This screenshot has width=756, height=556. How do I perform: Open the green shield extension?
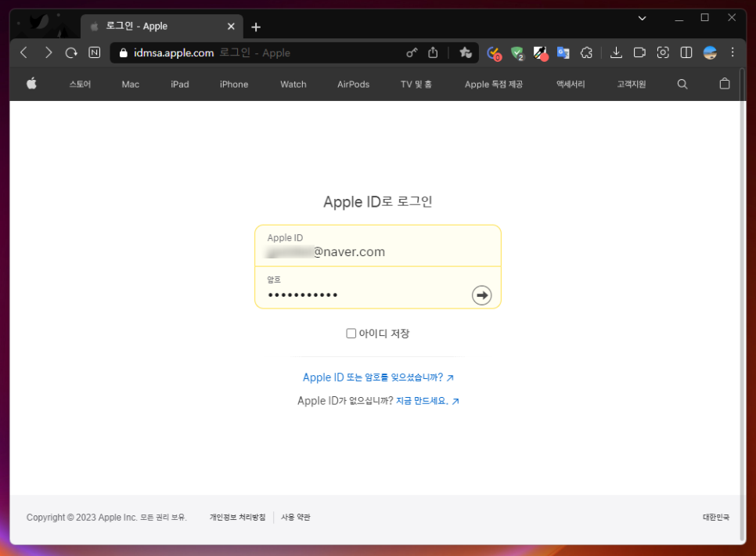click(517, 53)
